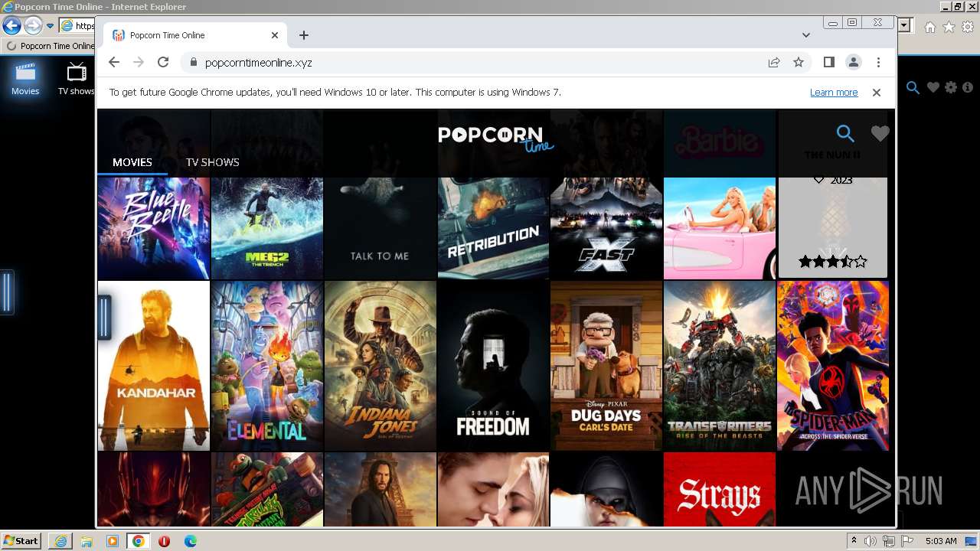Viewport: 980px width, 551px height.
Task: Click the settings gear in Internet Explorer page
Action: pos(951,88)
